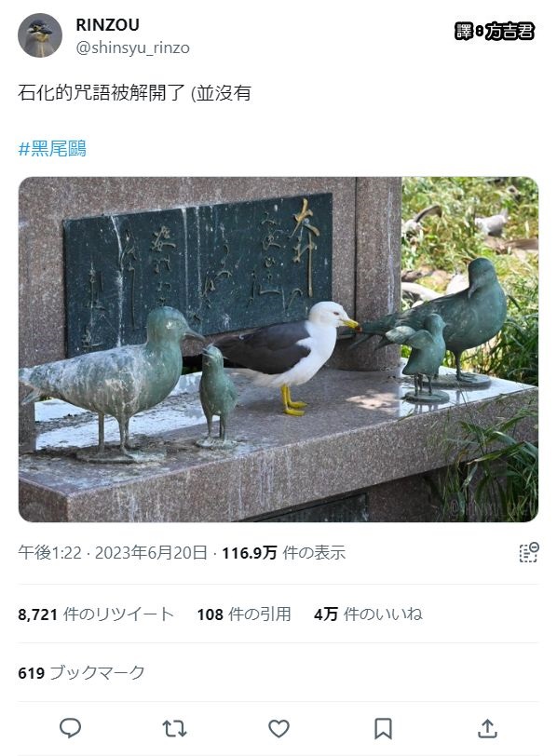The image size is (557, 756).
Task: Click the translate post icon beside view count
Action: pyautogui.click(x=528, y=552)
